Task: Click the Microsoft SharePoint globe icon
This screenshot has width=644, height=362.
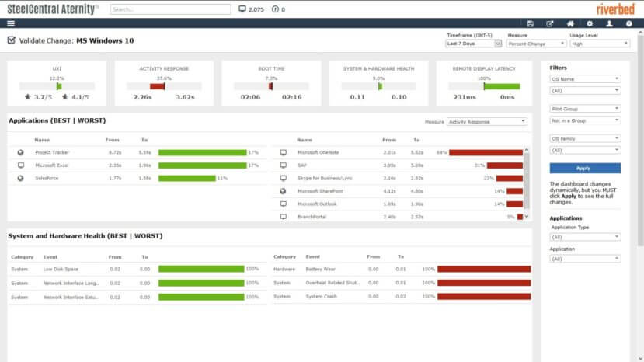Action: tap(283, 191)
